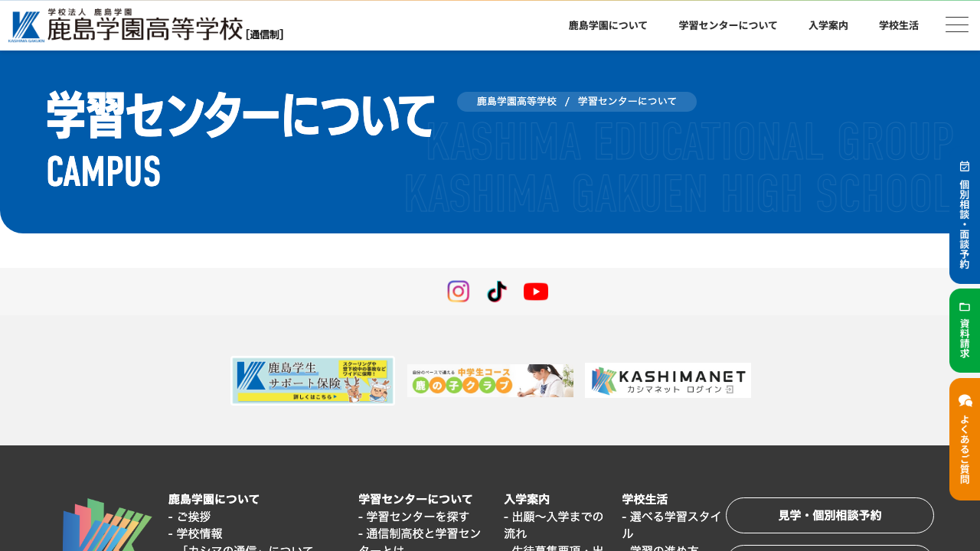Click the Kashima Gakuen header logo
The image size is (980, 551).
point(146,25)
